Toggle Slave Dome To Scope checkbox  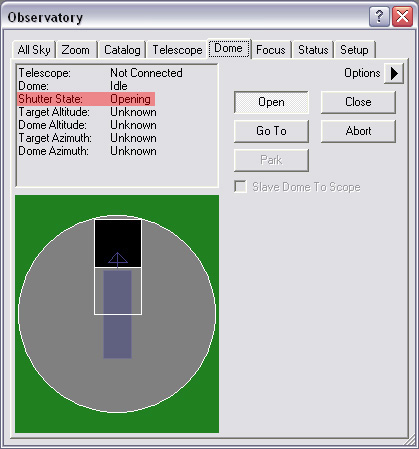pos(240,187)
